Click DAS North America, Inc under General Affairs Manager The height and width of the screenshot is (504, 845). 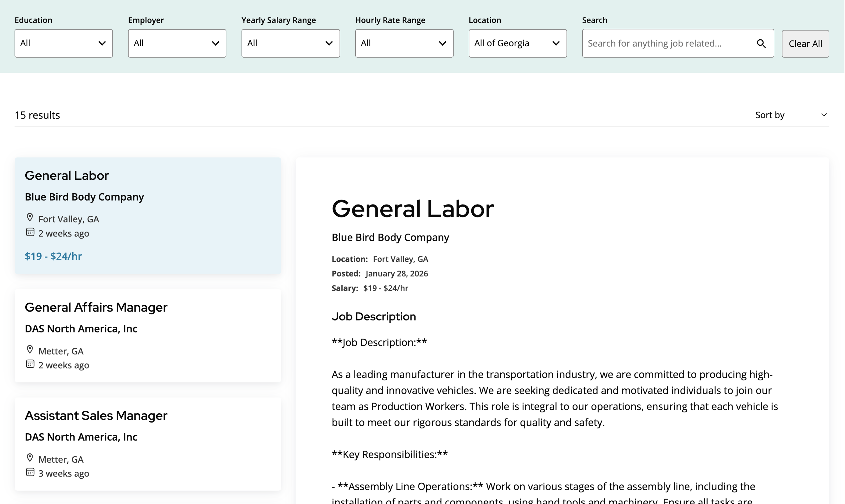point(81,329)
